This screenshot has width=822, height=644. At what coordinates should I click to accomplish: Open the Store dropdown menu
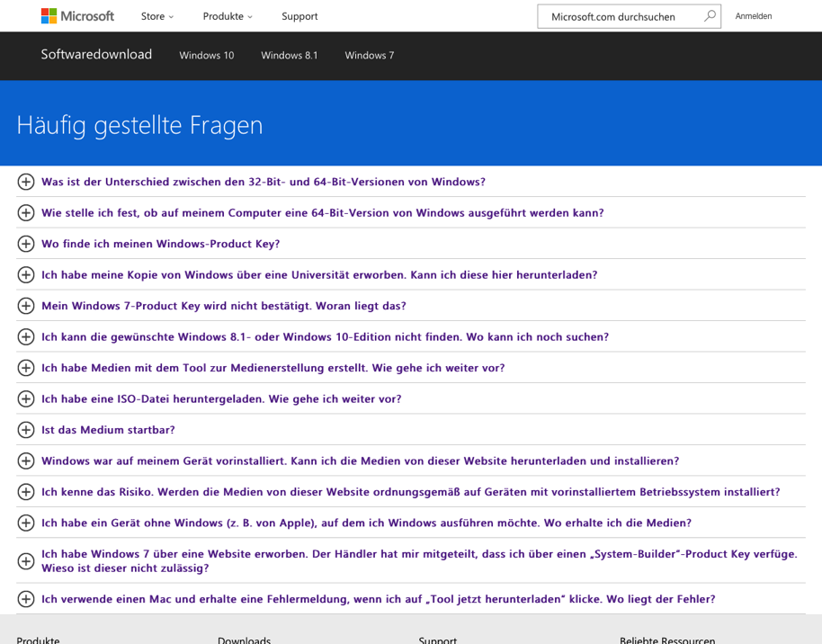click(x=156, y=16)
